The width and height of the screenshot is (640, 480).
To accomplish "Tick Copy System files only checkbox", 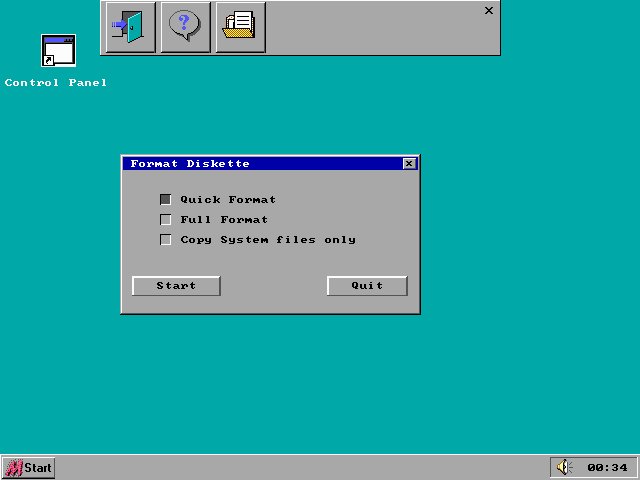I will (x=165, y=240).
